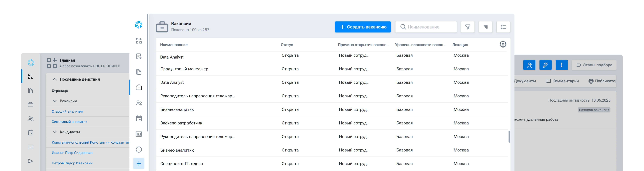Viewport: 644px width, 171px height.
Task: Open table column settings gear
Action: pyautogui.click(x=503, y=44)
